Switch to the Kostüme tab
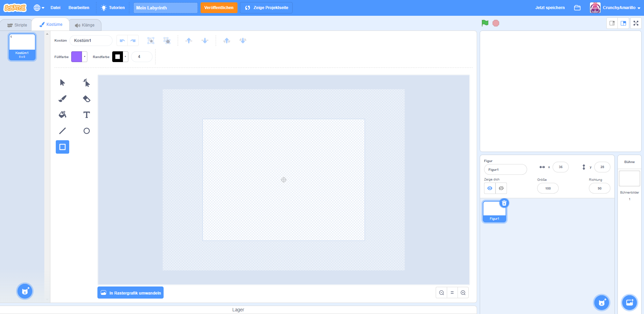 51,24
